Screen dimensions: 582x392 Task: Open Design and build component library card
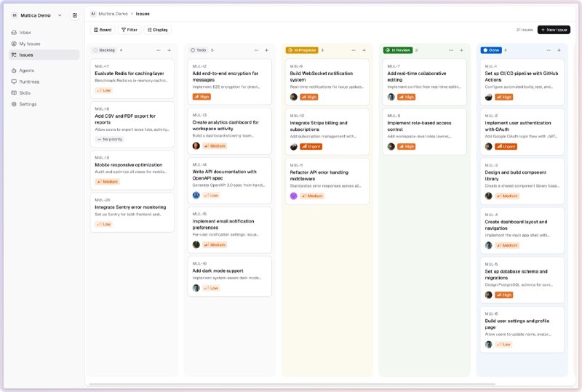coord(522,181)
